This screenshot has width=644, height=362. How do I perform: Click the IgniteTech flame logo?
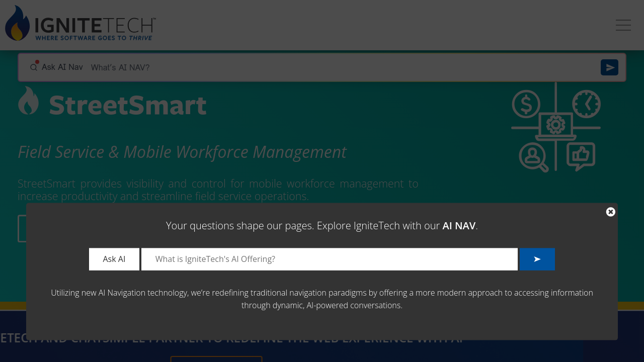click(x=17, y=24)
